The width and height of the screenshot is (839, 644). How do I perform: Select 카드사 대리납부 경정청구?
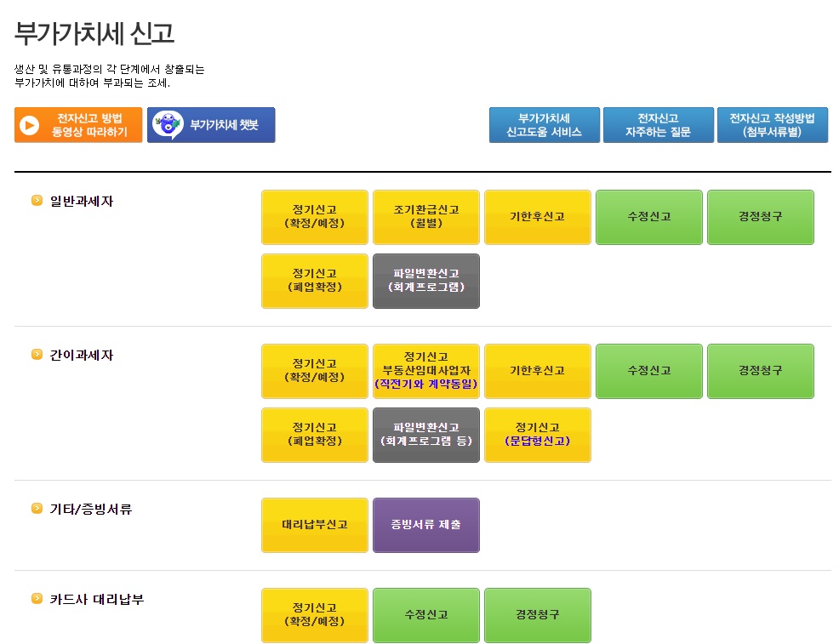[538, 615]
